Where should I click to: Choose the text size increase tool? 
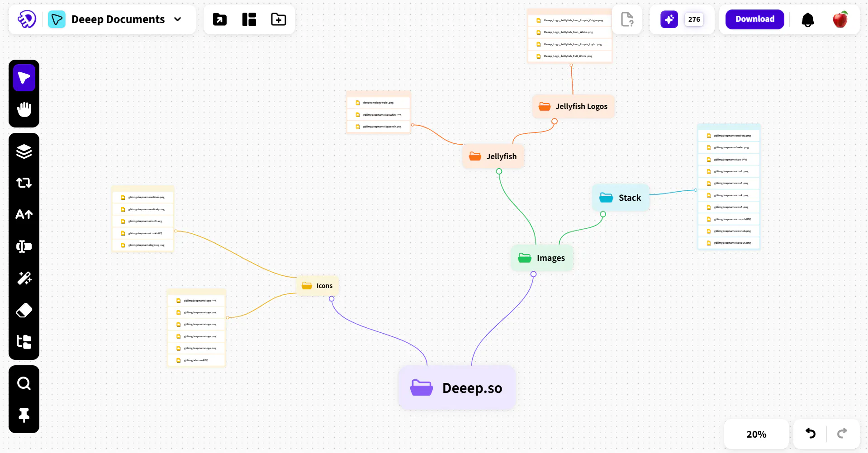(24, 214)
